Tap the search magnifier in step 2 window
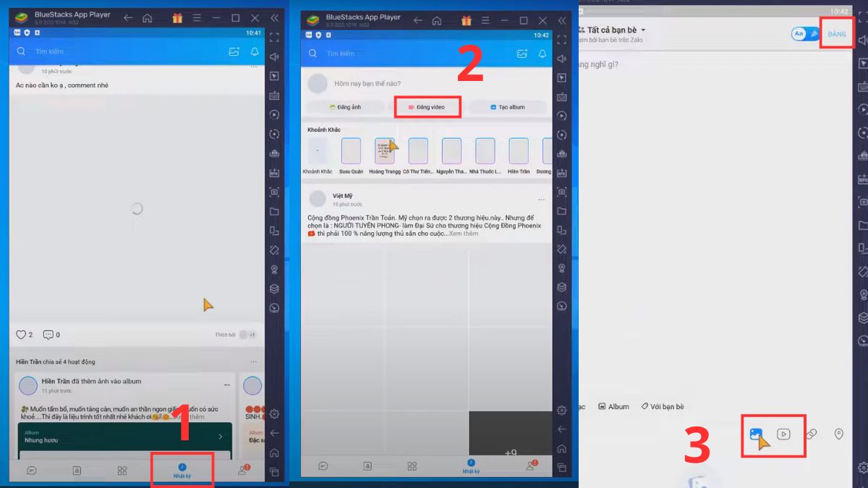This screenshot has height=488, width=868. coord(312,53)
